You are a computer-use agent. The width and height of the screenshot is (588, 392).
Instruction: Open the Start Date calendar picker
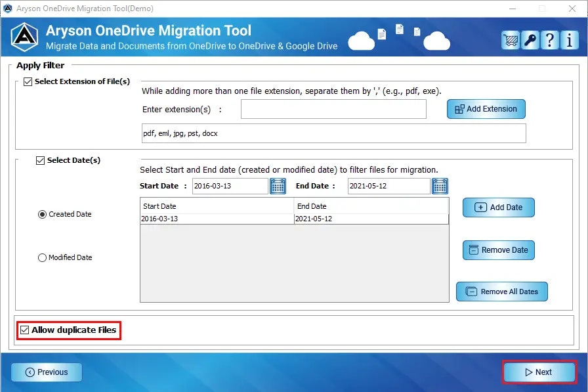pos(278,186)
